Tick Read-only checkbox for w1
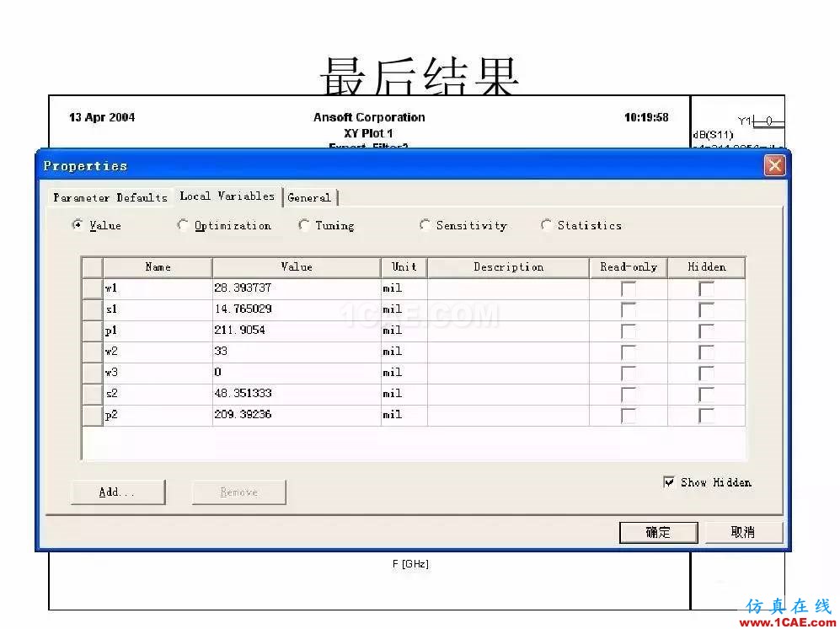The width and height of the screenshot is (840, 629). click(628, 289)
